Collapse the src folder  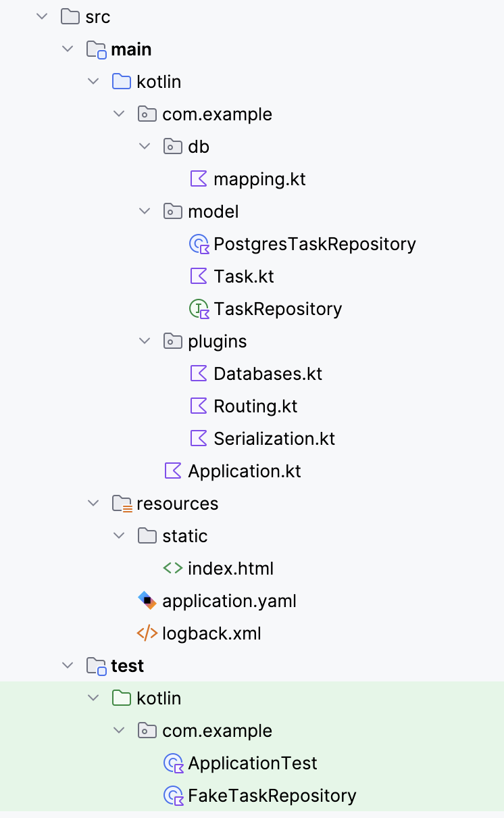tap(41, 17)
